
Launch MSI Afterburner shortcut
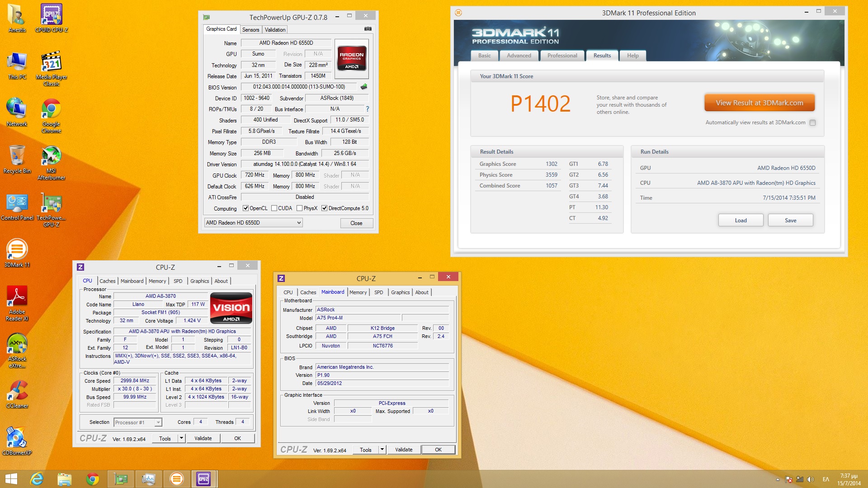[52, 163]
